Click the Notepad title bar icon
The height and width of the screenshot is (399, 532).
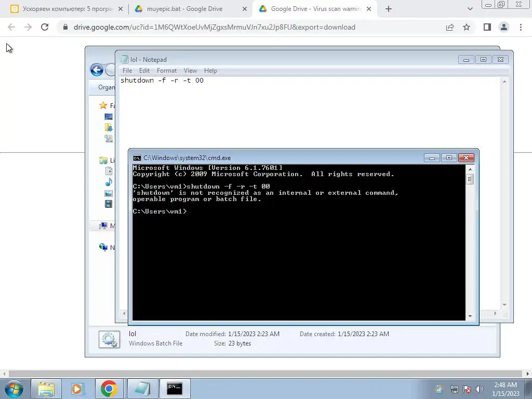[x=125, y=59]
